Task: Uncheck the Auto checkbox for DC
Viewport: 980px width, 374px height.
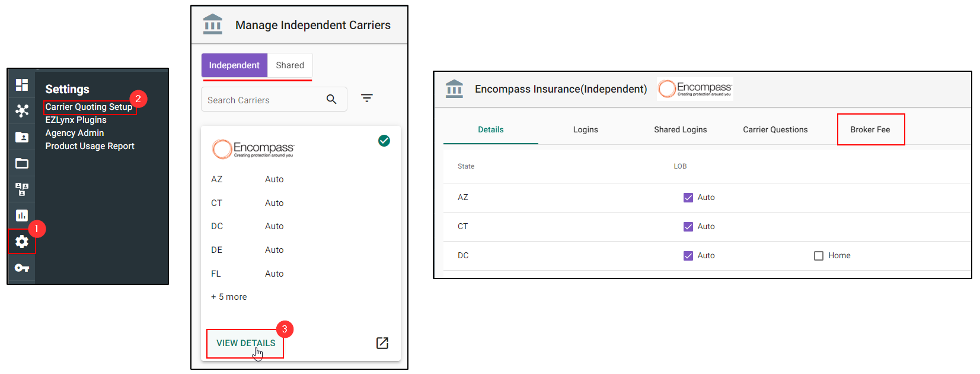Action: point(688,256)
